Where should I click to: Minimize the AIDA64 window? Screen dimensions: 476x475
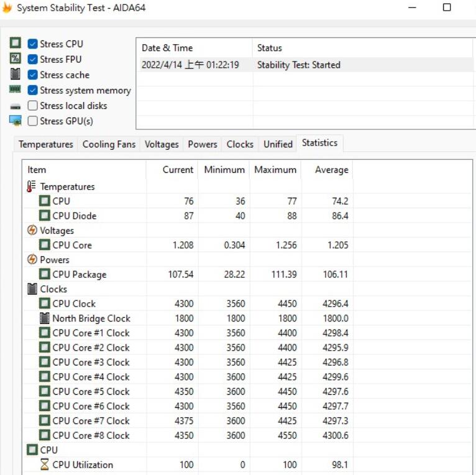[x=412, y=7]
